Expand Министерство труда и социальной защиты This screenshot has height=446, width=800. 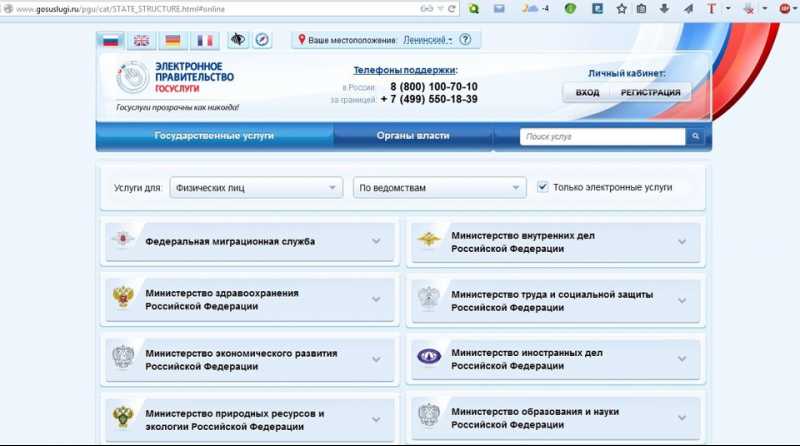click(x=682, y=301)
